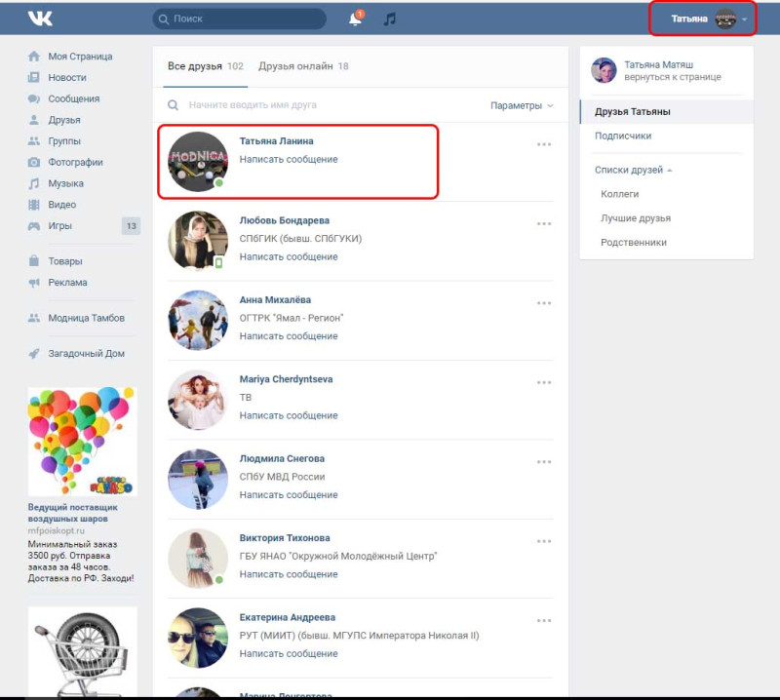The image size is (780, 700).
Task: Collapse the Списки друзей list
Action: 633,171
